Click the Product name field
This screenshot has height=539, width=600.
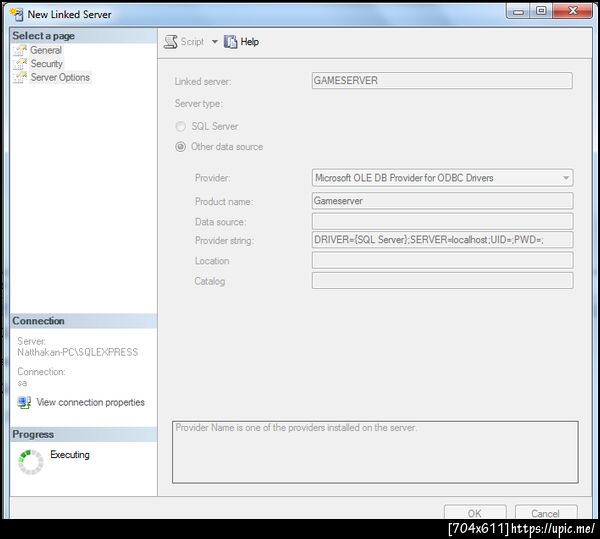click(442, 201)
